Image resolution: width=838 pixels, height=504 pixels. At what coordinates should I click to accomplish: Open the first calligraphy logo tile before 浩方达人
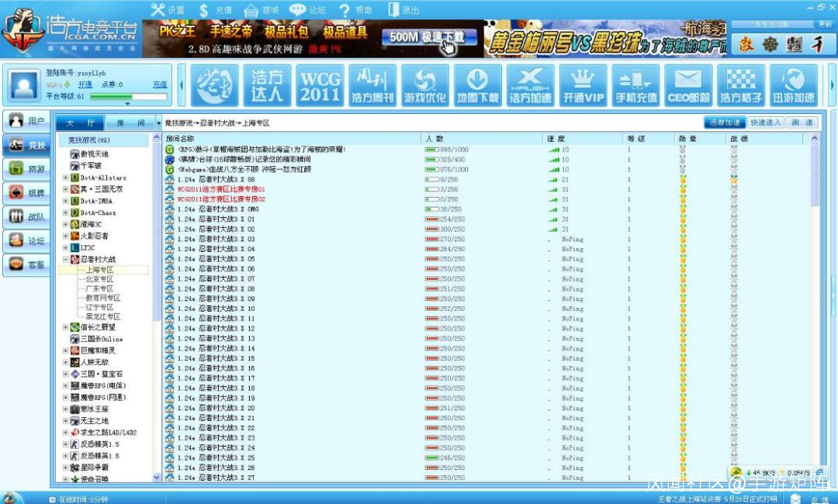coord(214,85)
